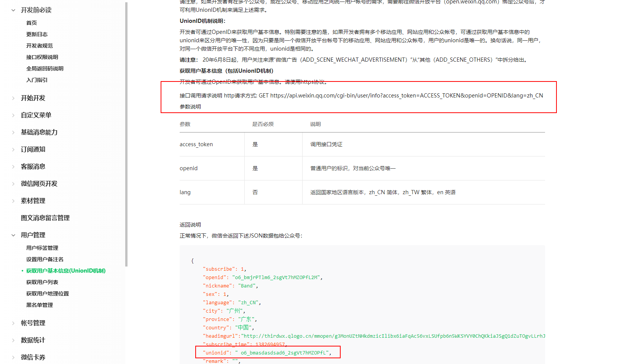Select 首页 under 开发前必读
Viewport: 644px width, 364px height.
tap(32, 22)
